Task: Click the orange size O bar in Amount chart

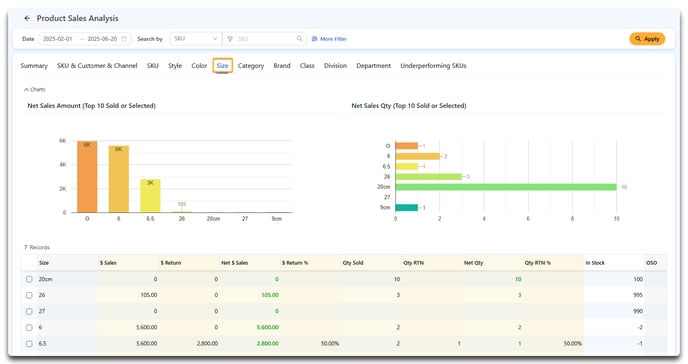Action: tap(87, 177)
